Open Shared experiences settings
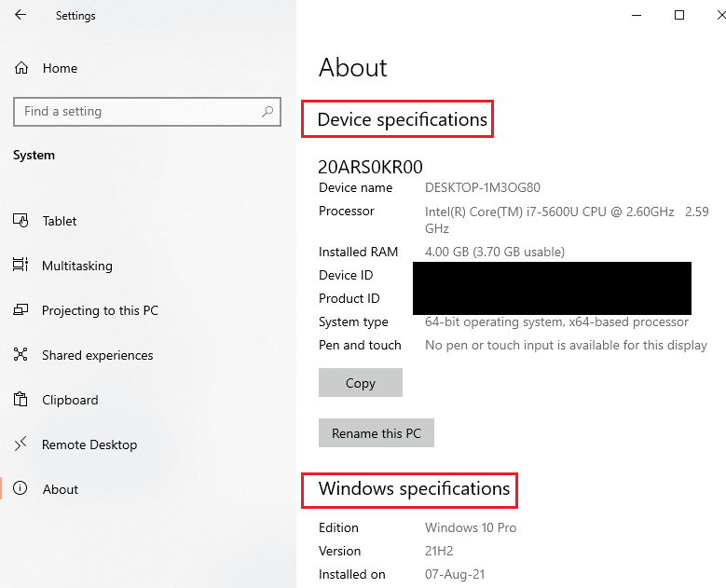 click(x=98, y=355)
